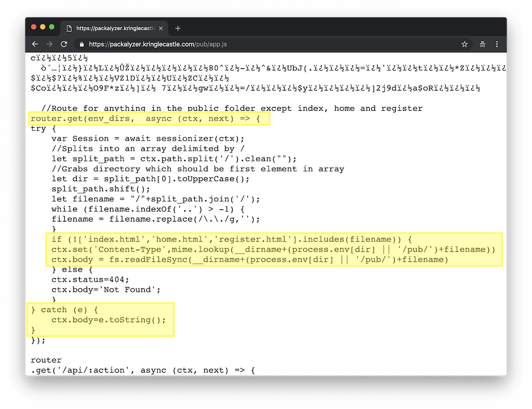Click the 'let dir = split_path[0]' line
This screenshot has height=409, width=532.
coord(151,179)
